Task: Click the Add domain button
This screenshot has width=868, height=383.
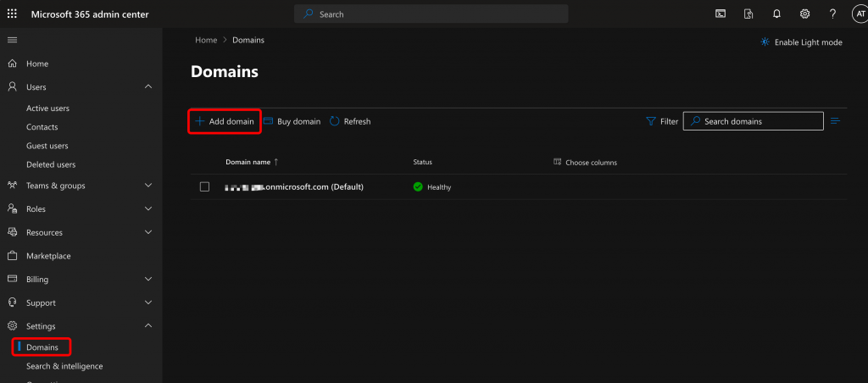Action: 224,121
